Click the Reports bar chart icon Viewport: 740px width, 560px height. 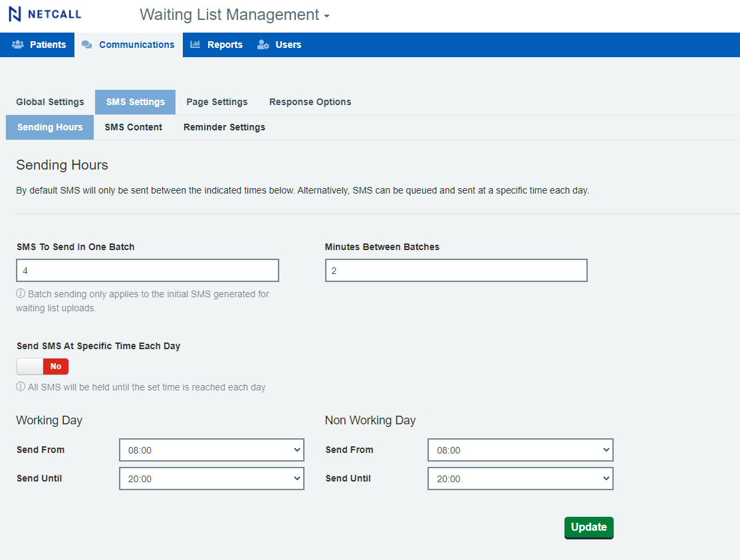(x=195, y=45)
